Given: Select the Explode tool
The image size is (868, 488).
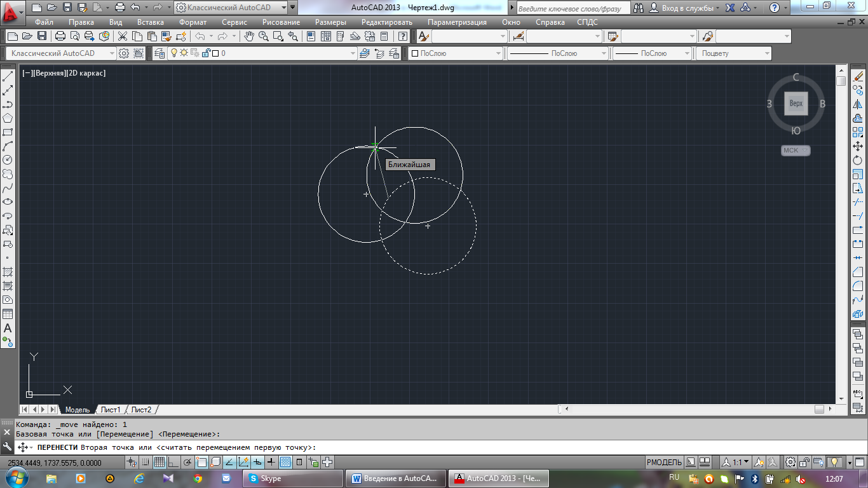Looking at the screenshot, I should pyautogui.click(x=858, y=314).
